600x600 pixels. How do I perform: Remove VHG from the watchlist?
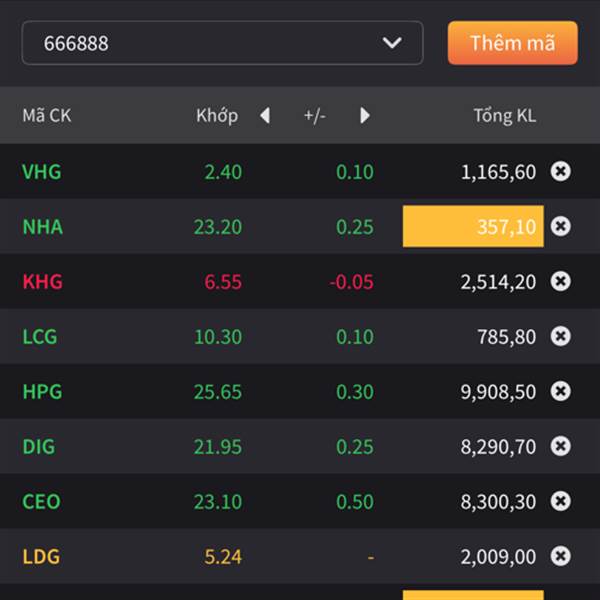[561, 171]
